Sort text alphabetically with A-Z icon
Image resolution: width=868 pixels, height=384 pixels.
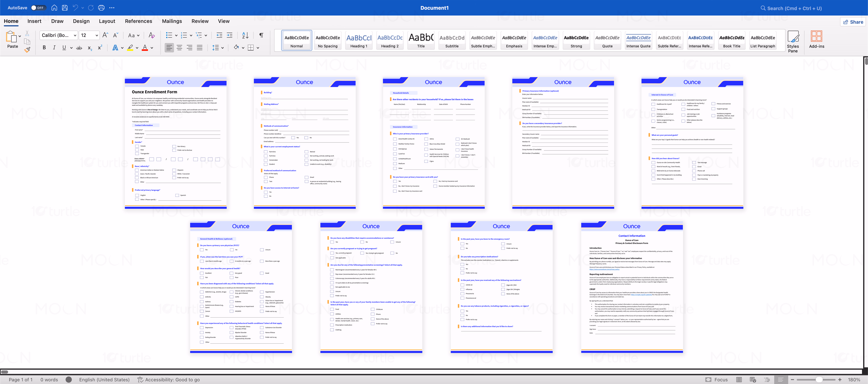(245, 35)
